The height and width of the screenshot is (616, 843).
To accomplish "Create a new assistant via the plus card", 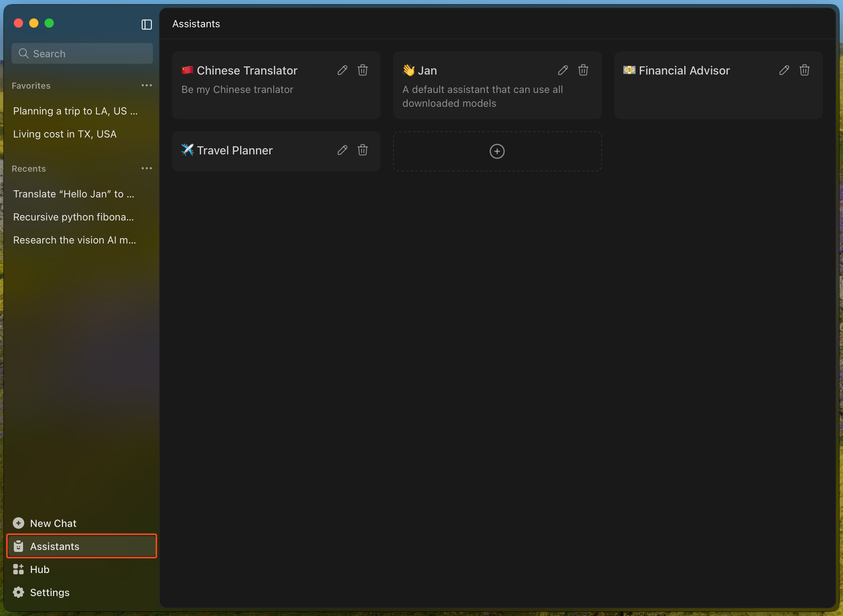I will 497,151.
